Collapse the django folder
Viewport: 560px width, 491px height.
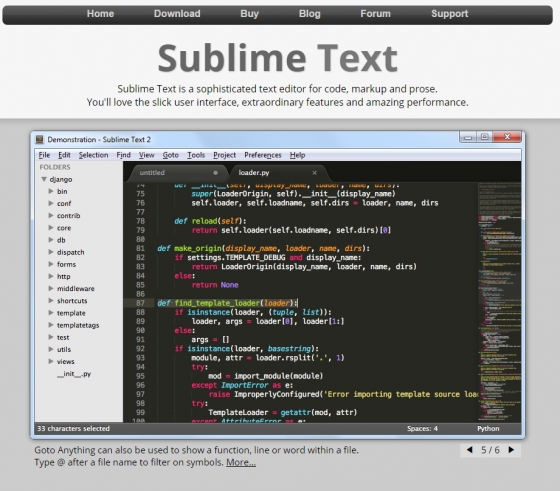[44, 179]
